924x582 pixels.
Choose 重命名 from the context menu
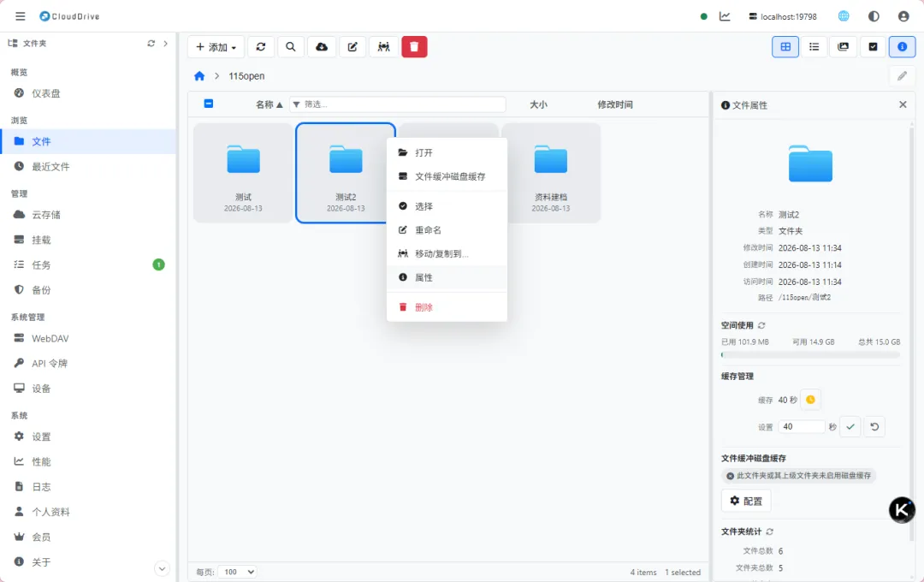point(447,230)
